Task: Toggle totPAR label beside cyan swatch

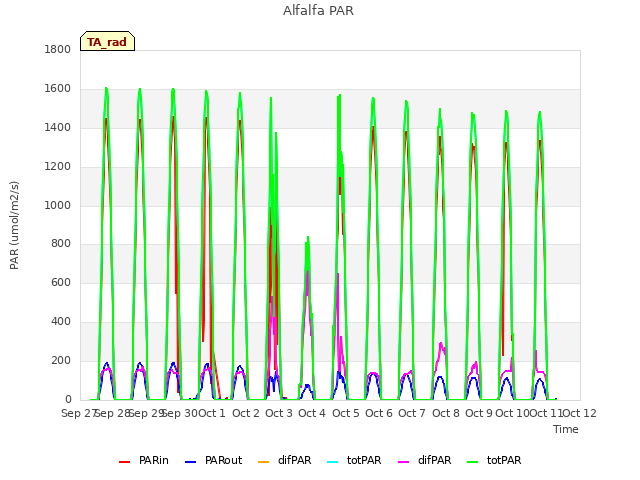Action: click(364, 460)
